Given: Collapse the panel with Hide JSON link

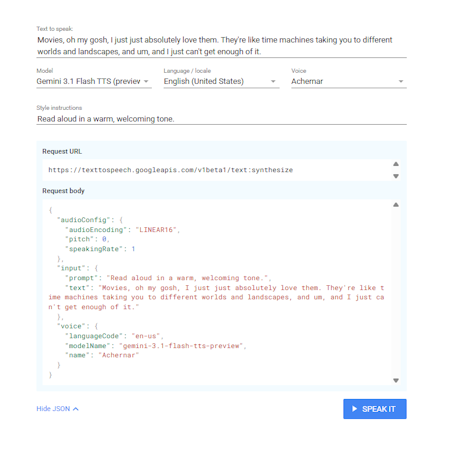Looking at the screenshot, I should [x=57, y=409].
